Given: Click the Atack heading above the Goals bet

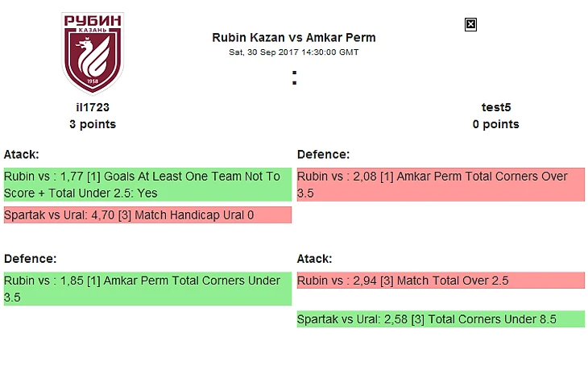Looking at the screenshot, I should coord(22,154).
